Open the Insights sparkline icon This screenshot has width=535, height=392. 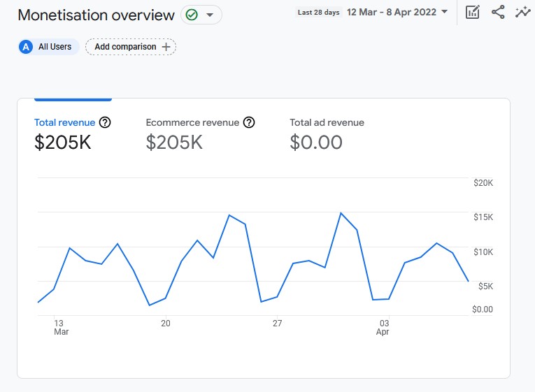click(x=522, y=13)
